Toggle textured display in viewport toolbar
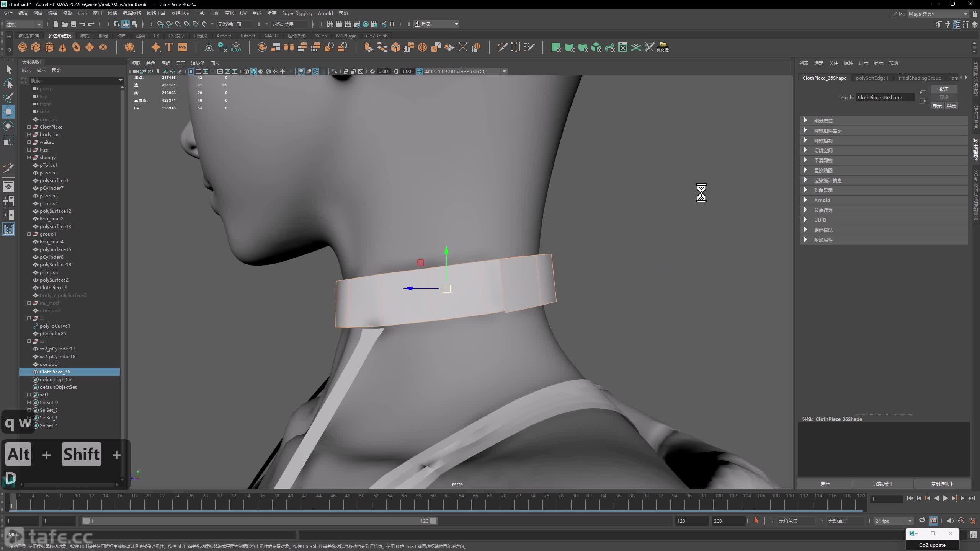Screen dimensions: 980x551 [x=275, y=72]
